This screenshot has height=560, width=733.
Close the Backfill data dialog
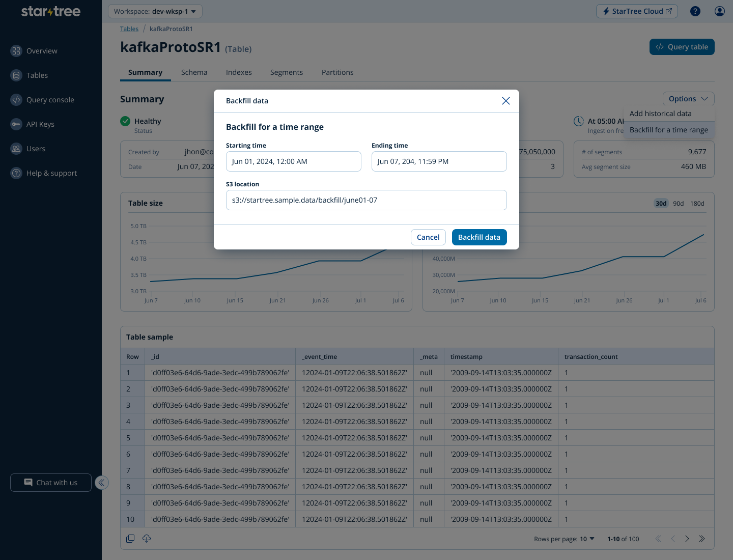coord(505,101)
